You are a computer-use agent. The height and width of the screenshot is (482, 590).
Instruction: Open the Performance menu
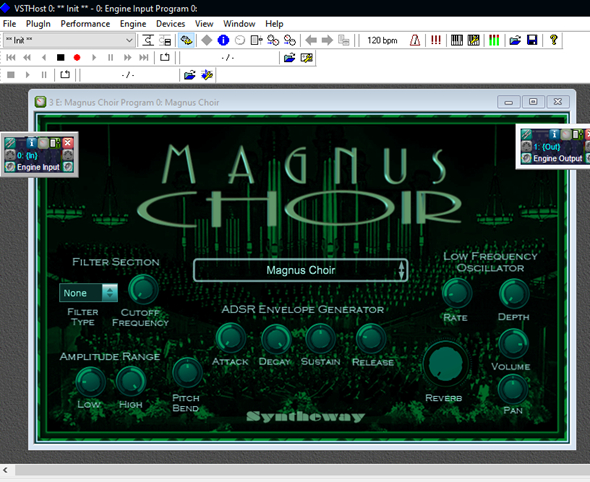pyautogui.click(x=85, y=24)
